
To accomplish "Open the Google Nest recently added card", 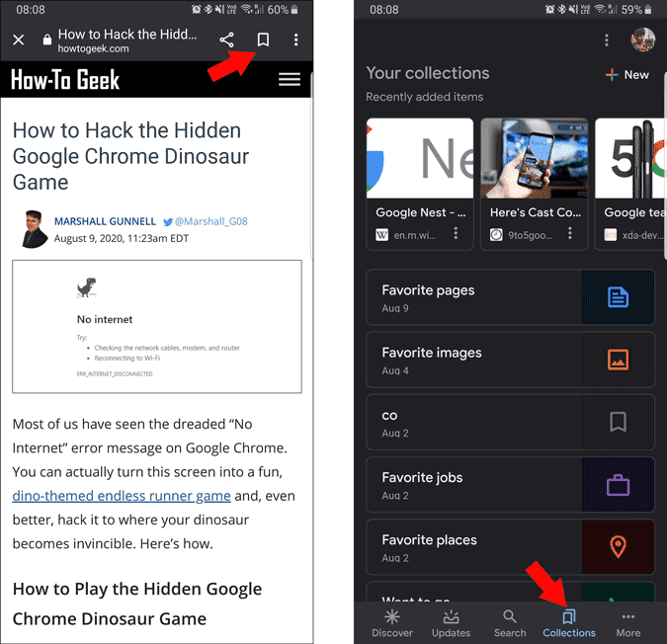I will click(419, 184).
